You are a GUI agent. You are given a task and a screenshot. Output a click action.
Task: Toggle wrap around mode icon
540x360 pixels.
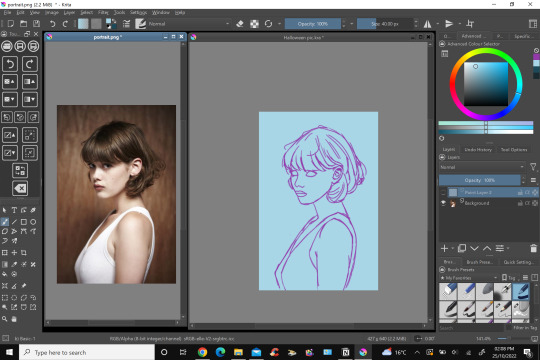coord(470,23)
